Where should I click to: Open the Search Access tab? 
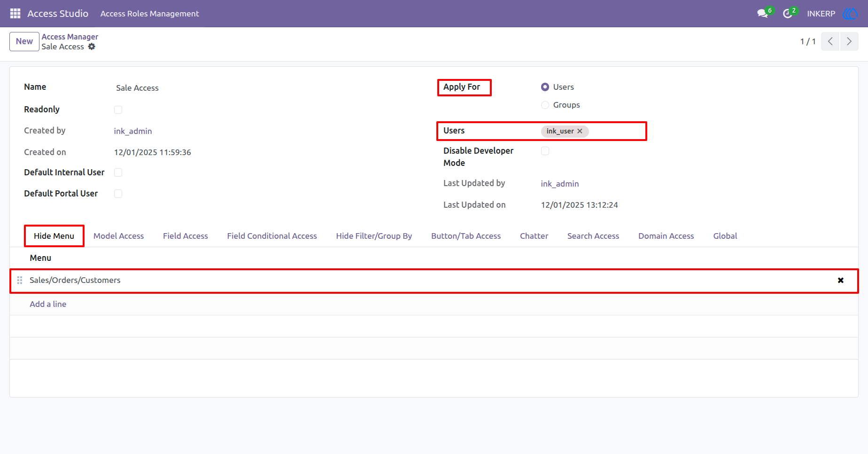[x=593, y=236]
